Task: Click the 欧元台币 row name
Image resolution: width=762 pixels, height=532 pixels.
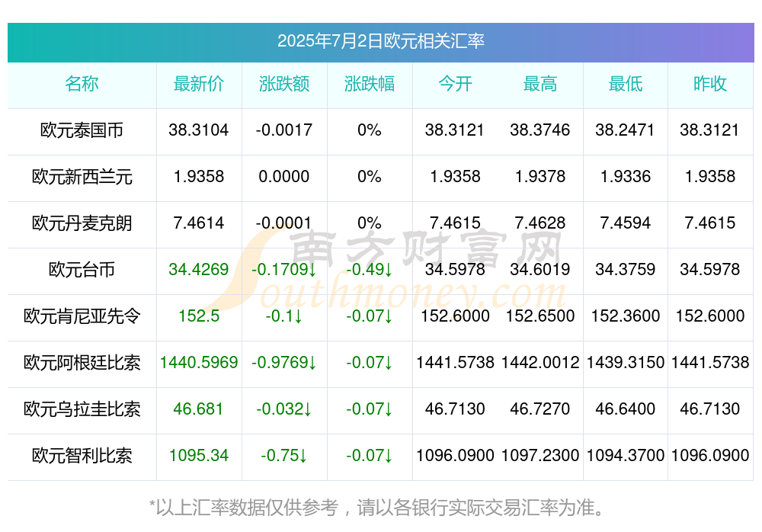Action: point(82,269)
